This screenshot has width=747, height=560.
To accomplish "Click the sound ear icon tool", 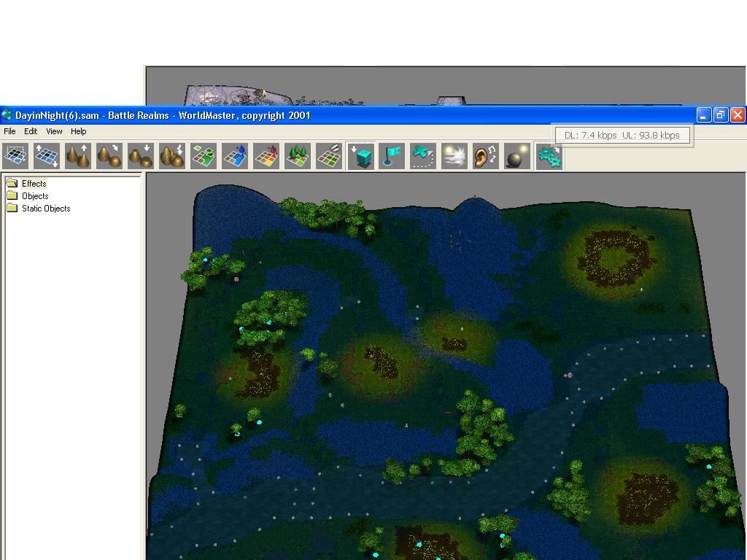I will [486, 156].
